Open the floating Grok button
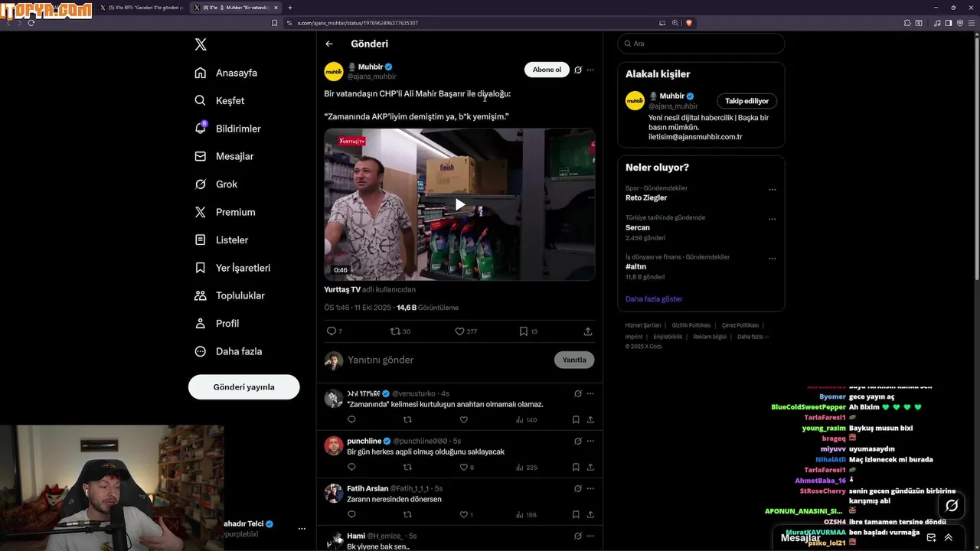 point(952,505)
